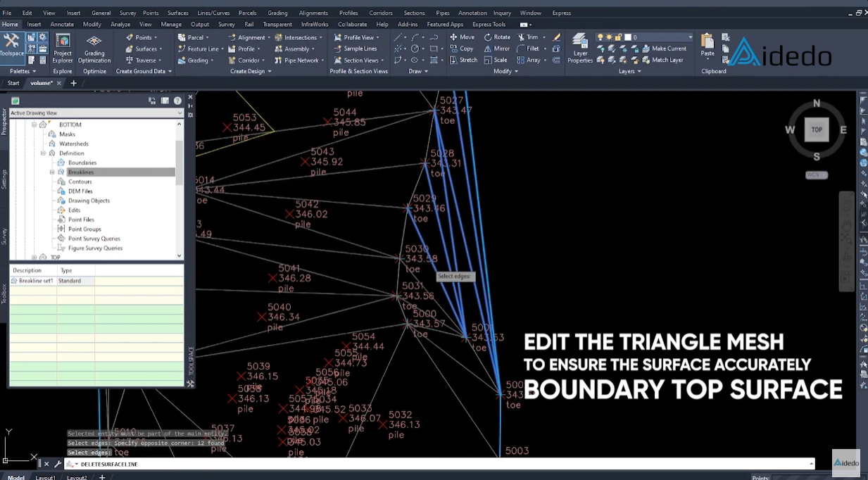The width and height of the screenshot is (868, 480).
Task: Open Layer Properties manager
Action: [580, 49]
